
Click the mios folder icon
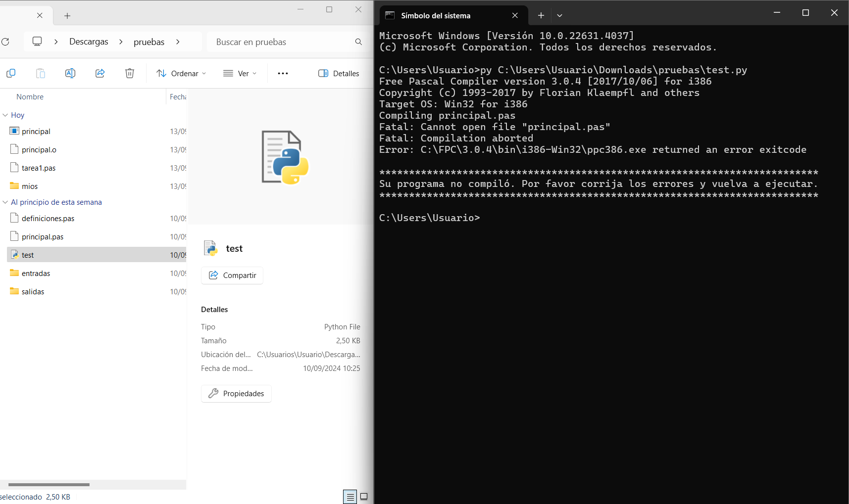[14, 186]
